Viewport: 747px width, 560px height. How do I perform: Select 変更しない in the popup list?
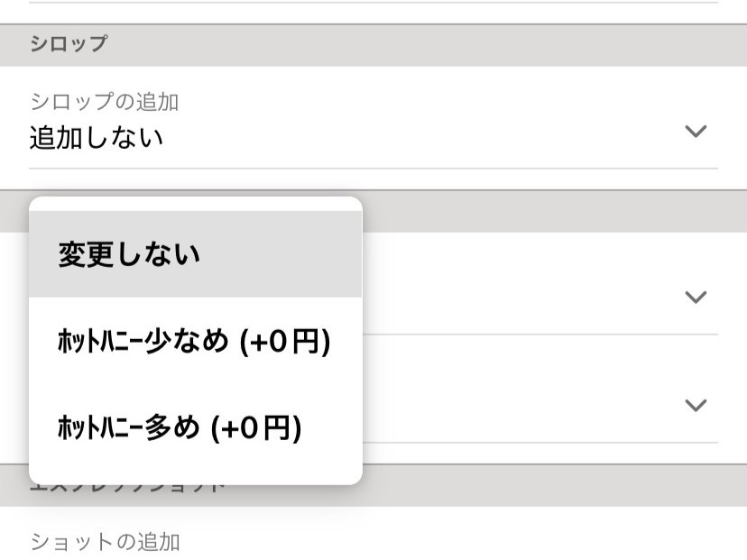coord(129,255)
